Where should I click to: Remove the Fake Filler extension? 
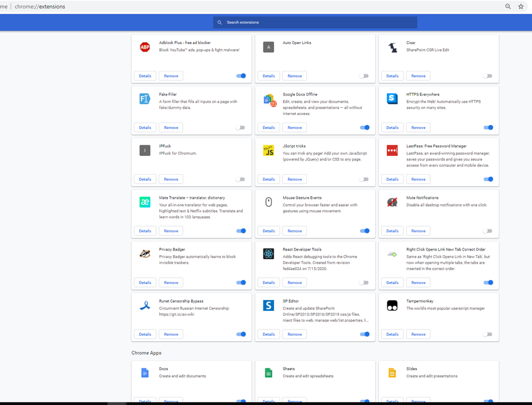pyautogui.click(x=171, y=128)
